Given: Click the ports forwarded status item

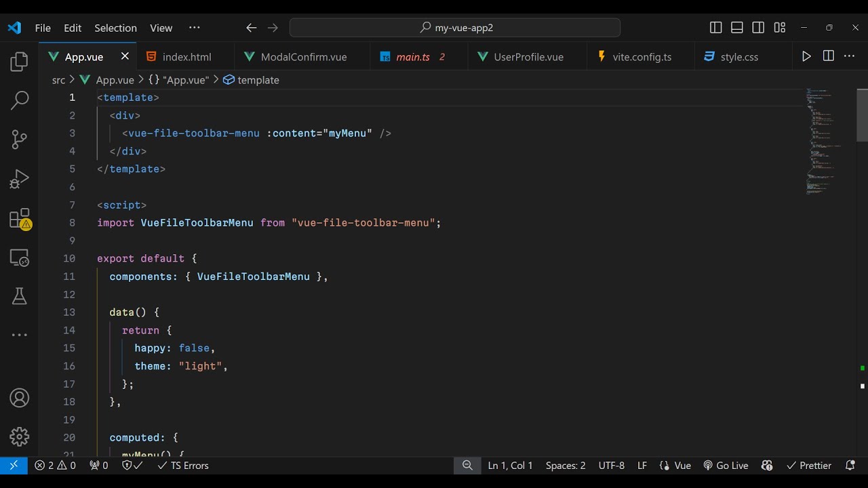Looking at the screenshot, I should (99, 466).
